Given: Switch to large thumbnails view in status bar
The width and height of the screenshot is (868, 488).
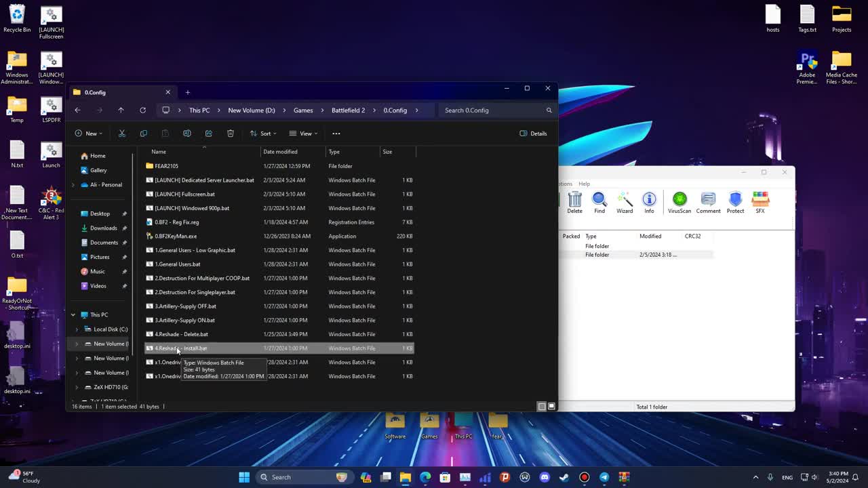Looking at the screenshot, I should point(551,407).
